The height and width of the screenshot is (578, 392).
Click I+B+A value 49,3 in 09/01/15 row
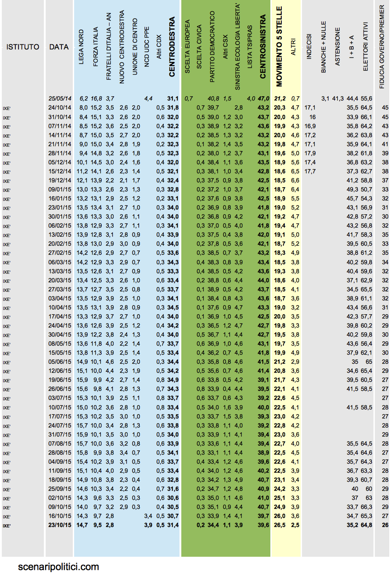coord(353,189)
